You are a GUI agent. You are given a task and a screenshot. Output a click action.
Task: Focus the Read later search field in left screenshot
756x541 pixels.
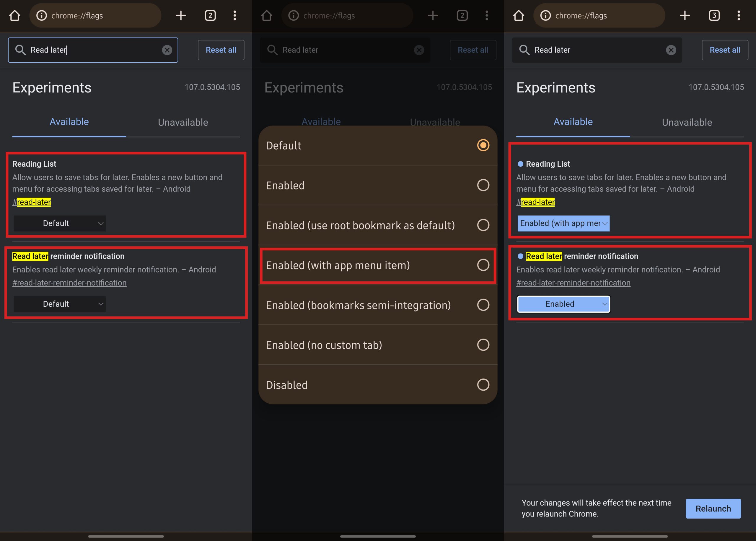93,50
